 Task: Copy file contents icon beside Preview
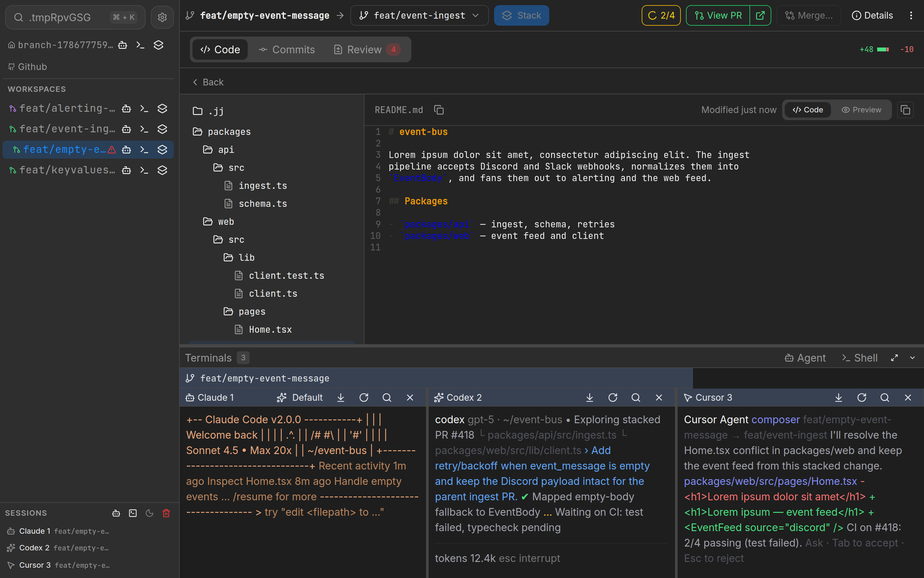pos(905,110)
